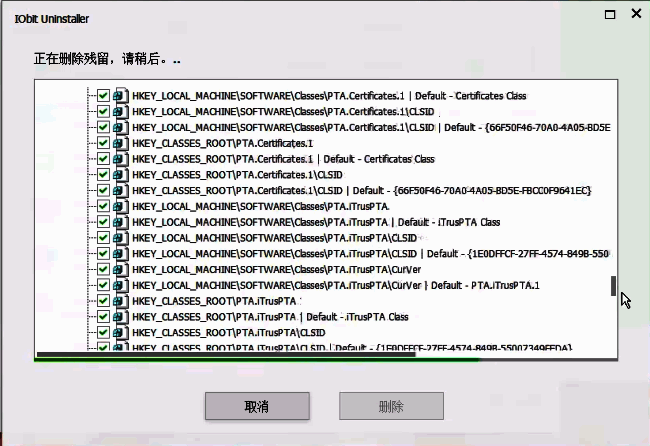Click registry icon beside HKEY_CLASSES_ROOT\PTA.Certificates.1
Viewport: 650px width, 446px height.
click(x=121, y=143)
